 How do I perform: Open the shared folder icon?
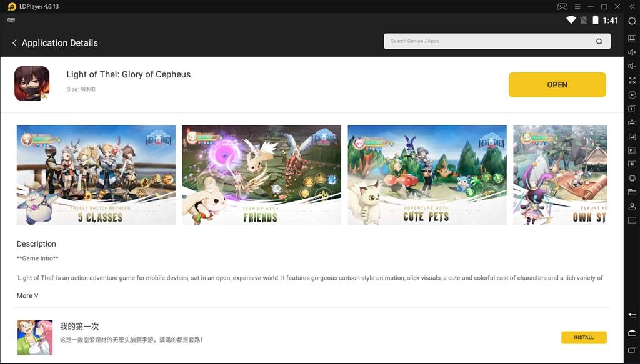coord(632,192)
